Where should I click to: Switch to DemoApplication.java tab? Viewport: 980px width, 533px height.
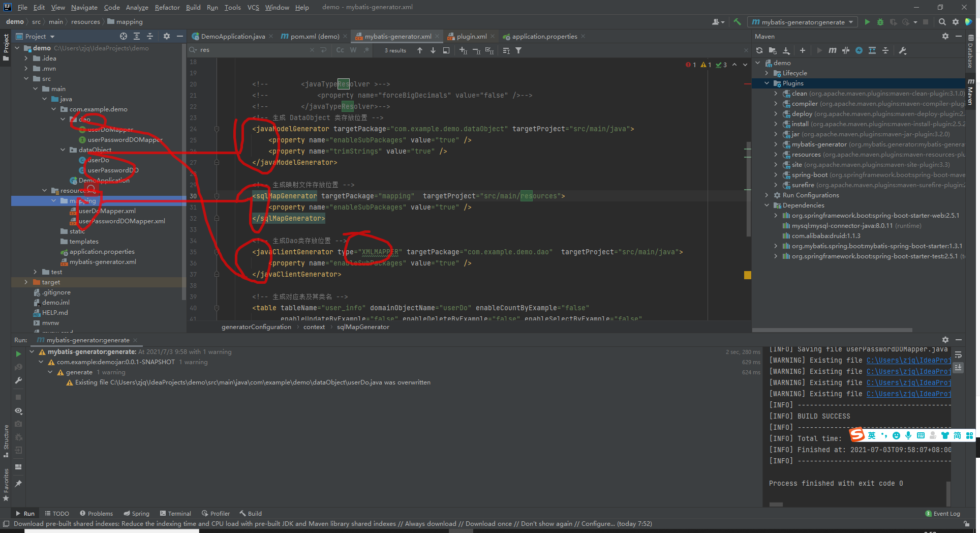[x=232, y=36]
